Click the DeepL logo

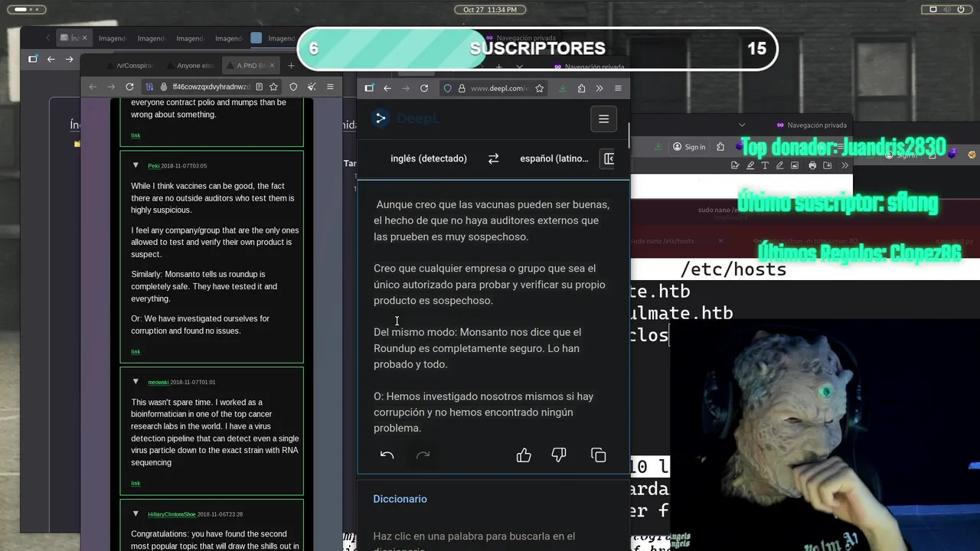(405, 118)
